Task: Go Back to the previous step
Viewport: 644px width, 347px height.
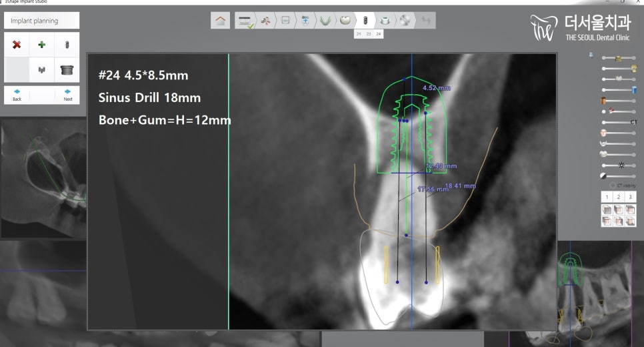Action: 17,95
